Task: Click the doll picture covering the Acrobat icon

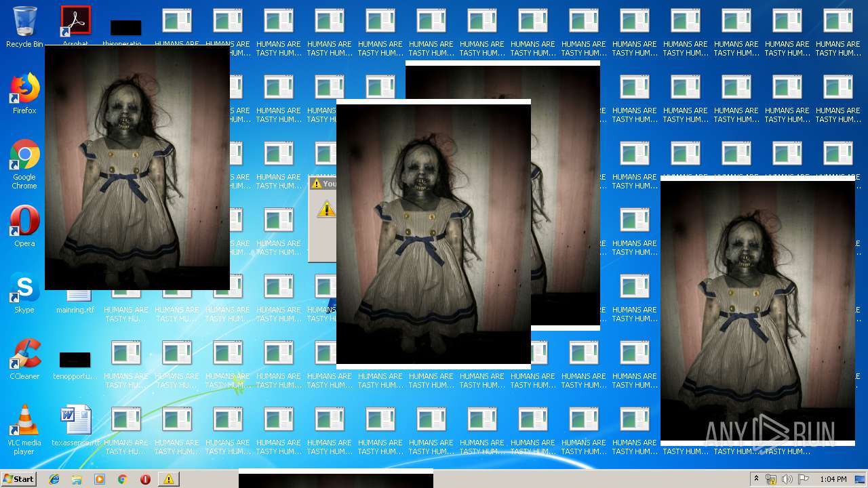Action: (x=137, y=167)
